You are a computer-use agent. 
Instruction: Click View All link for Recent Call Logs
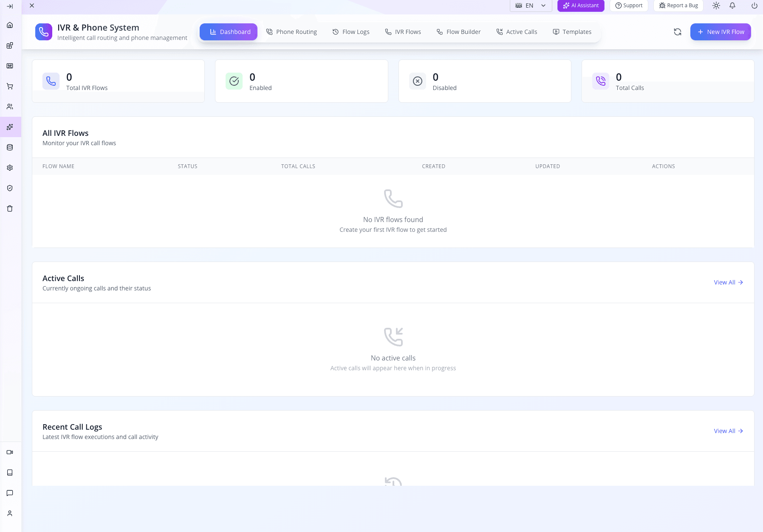tap(728, 431)
